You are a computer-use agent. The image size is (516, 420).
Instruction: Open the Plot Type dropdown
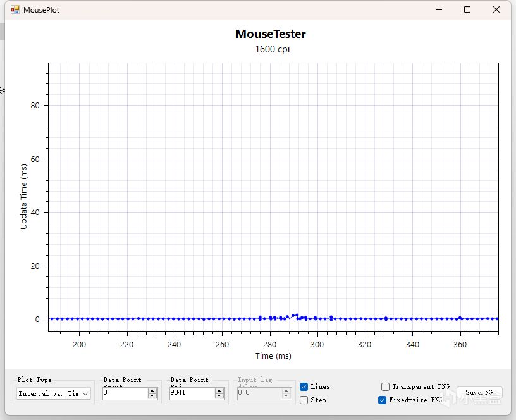pos(53,393)
